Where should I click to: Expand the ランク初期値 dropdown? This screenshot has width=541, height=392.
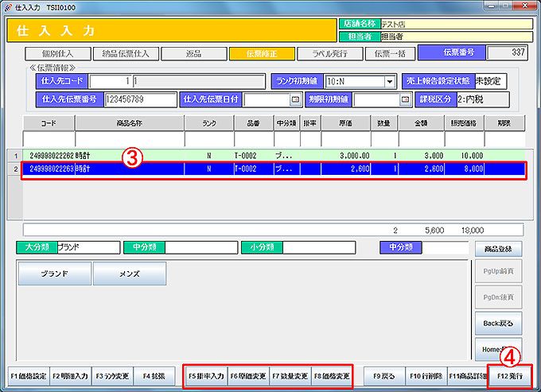(x=390, y=82)
